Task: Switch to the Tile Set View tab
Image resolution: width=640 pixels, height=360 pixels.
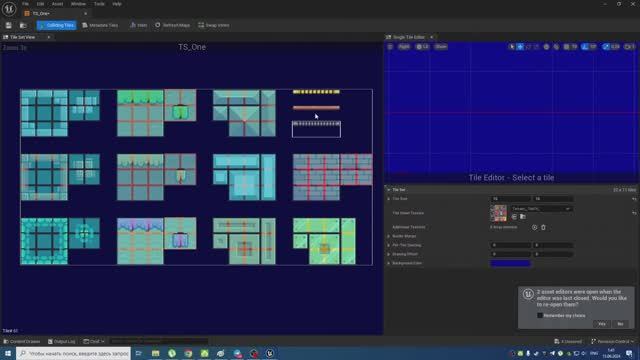Action: pyautogui.click(x=23, y=37)
